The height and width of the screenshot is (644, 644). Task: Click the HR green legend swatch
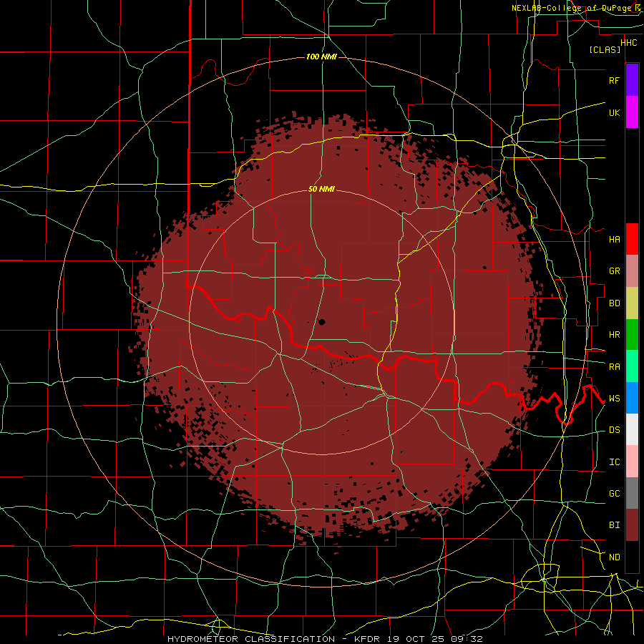(632, 334)
